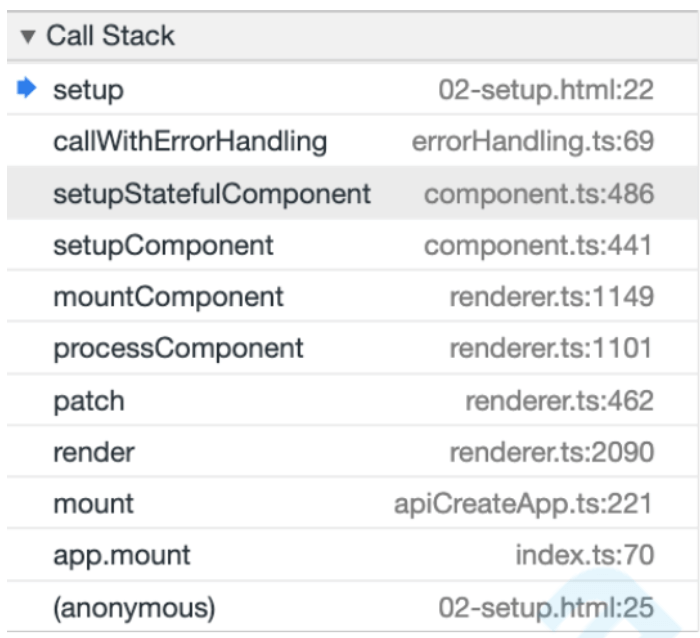This screenshot has width=700, height=638.
Task: Select the setup stack frame
Action: [x=88, y=90]
